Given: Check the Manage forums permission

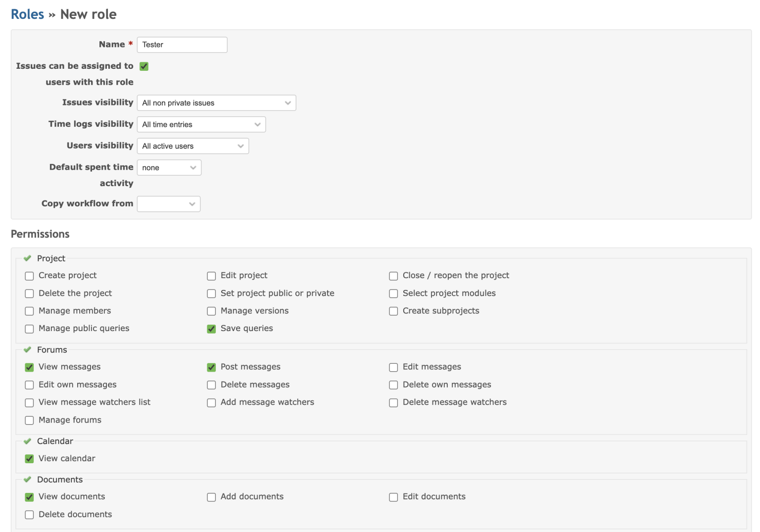Looking at the screenshot, I should [x=29, y=420].
